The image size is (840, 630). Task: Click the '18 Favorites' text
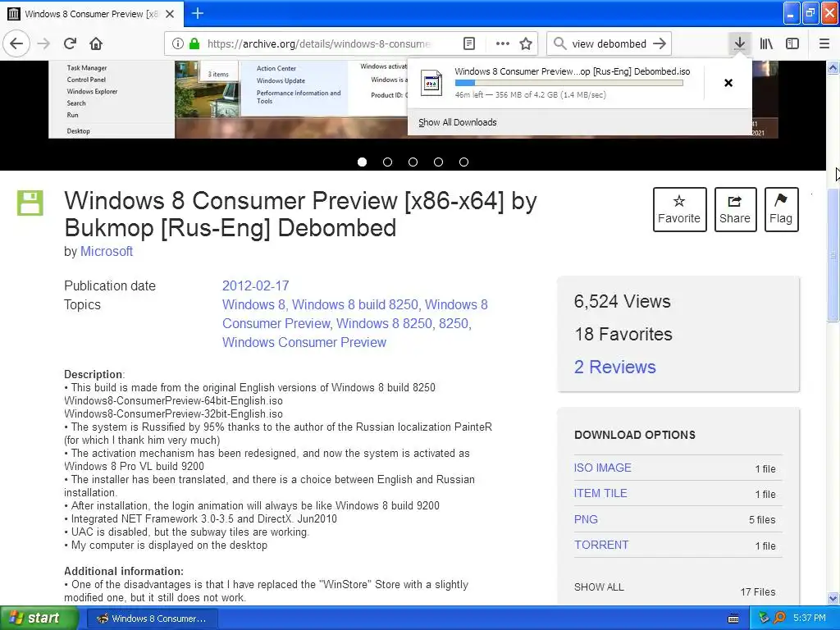(x=623, y=334)
